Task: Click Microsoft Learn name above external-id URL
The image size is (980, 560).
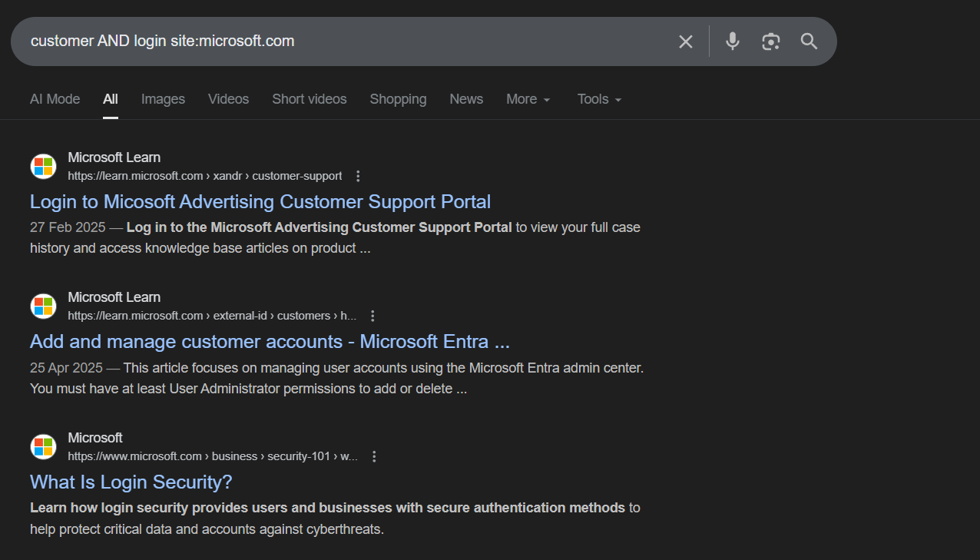Action: [114, 297]
